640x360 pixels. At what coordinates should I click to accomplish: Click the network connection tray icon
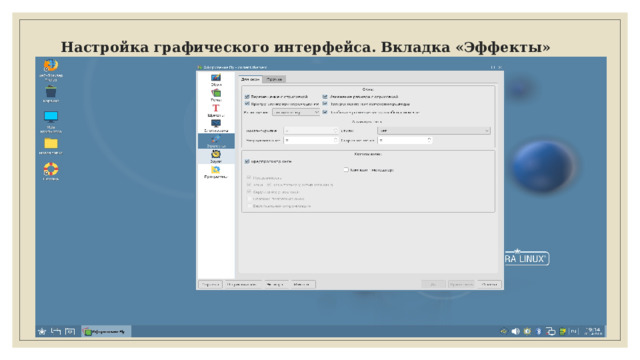coord(551,331)
